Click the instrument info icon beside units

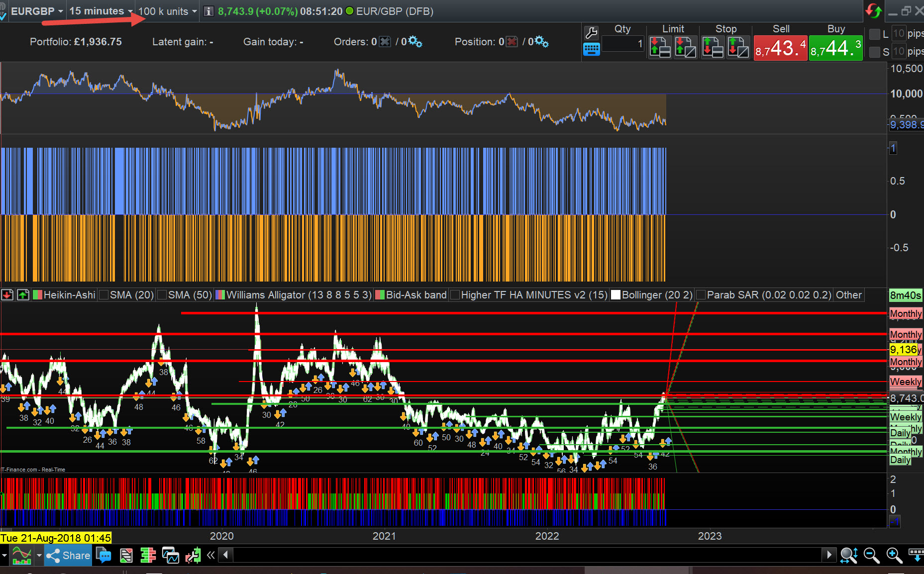(x=209, y=11)
